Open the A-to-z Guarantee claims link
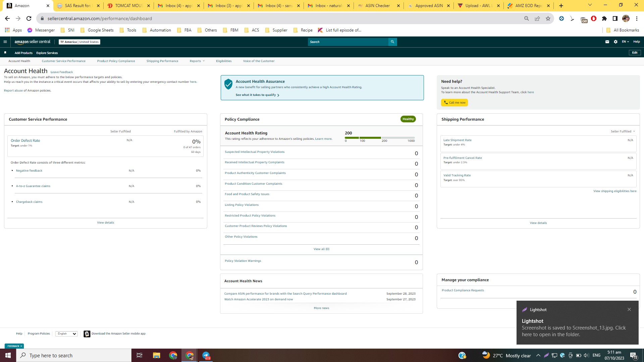 [x=33, y=186]
